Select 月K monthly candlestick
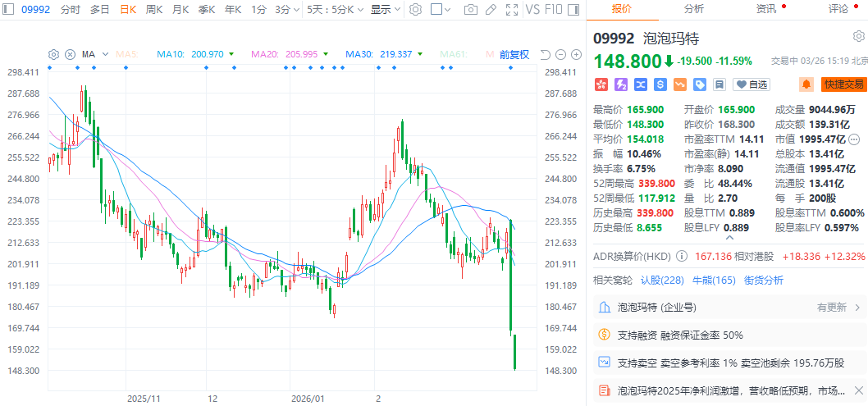The image size is (868, 406). (x=180, y=9)
